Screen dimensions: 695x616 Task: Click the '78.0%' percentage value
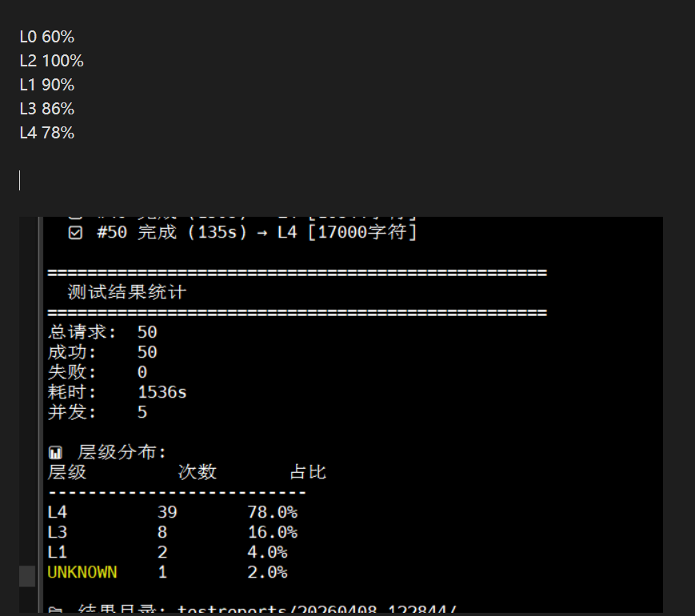click(x=272, y=512)
